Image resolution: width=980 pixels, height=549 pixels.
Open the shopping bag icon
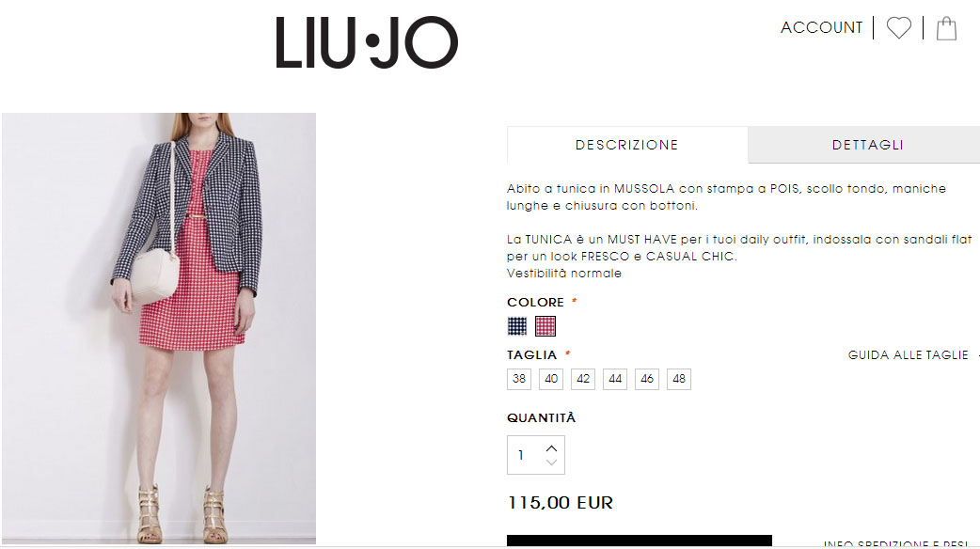tap(946, 28)
